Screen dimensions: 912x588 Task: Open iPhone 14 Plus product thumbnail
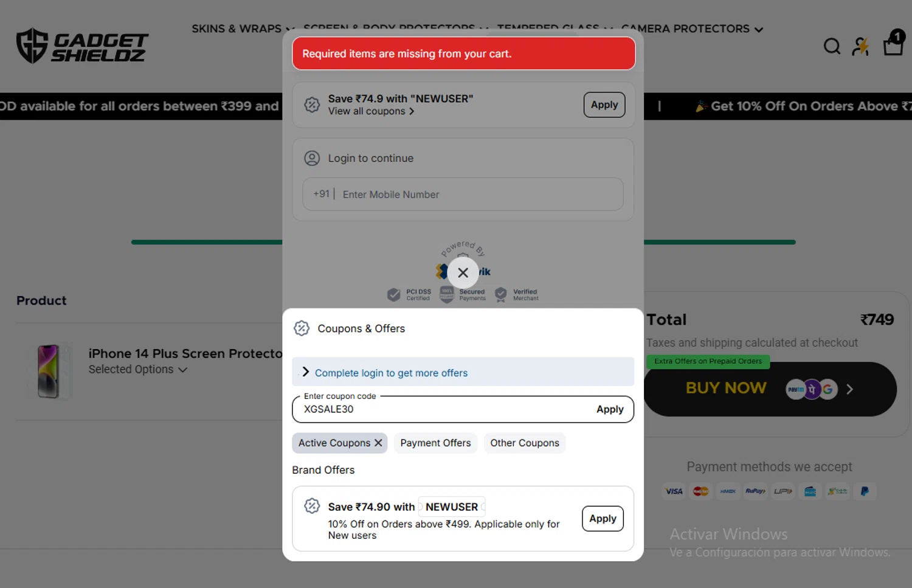pos(49,371)
